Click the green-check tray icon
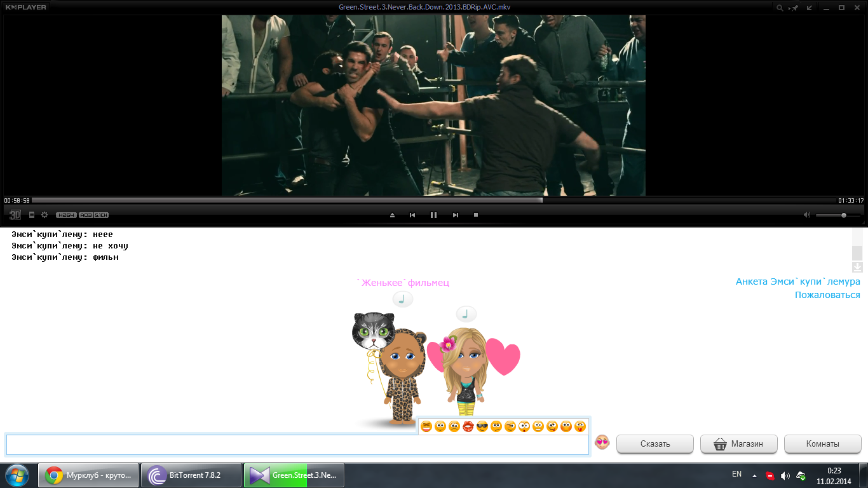The image size is (868, 488). [x=801, y=475]
